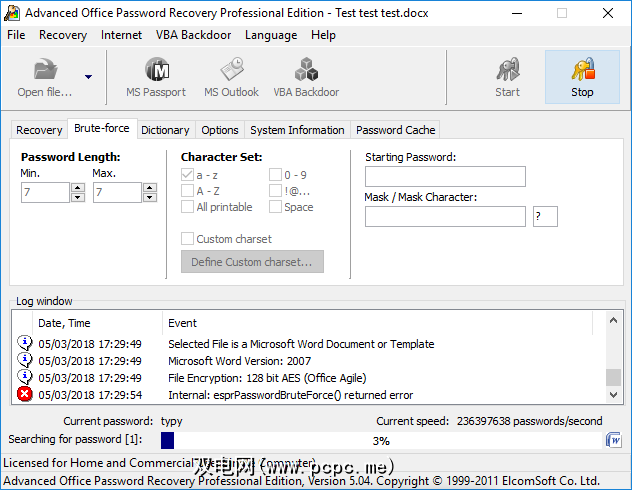Click the Max length input field
This screenshot has width=632, height=490.
point(118,192)
